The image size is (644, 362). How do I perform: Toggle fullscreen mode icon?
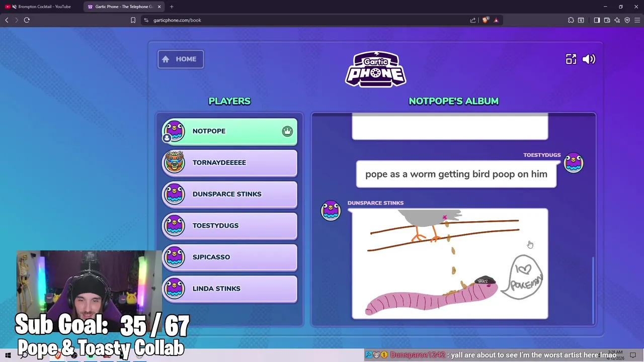click(x=571, y=59)
